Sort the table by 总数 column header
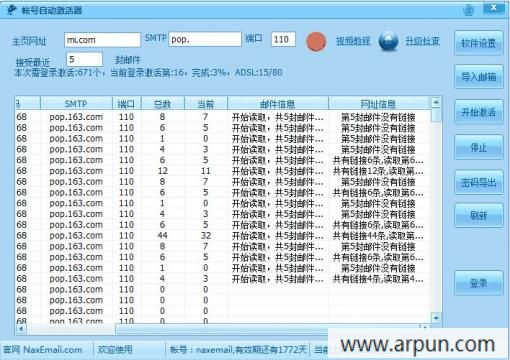The width and height of the screenshot is (510, 360). pos(163,104)
